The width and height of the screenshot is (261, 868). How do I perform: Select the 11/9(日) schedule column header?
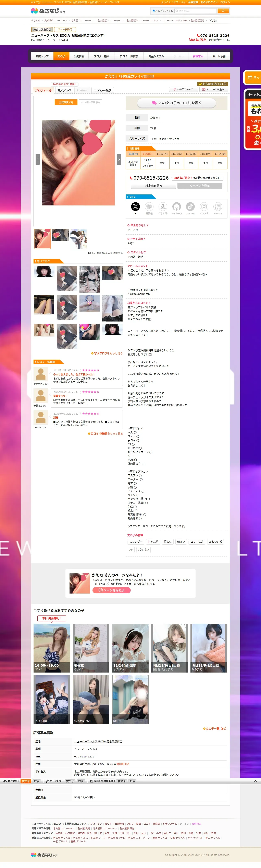(x=148, y=154)
